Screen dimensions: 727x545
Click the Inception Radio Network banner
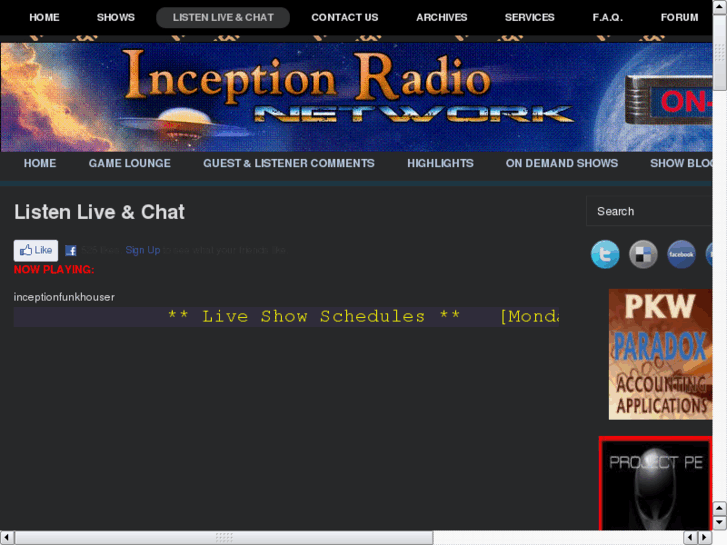[356, 97]
